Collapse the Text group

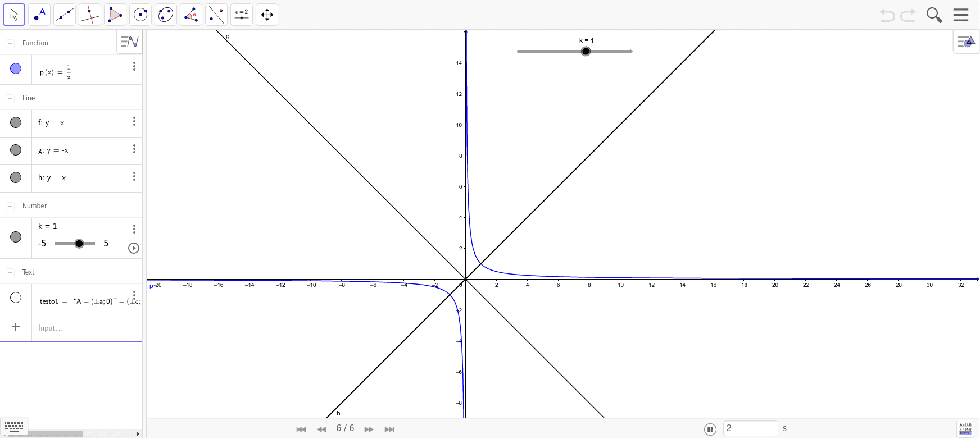(10, 272)
